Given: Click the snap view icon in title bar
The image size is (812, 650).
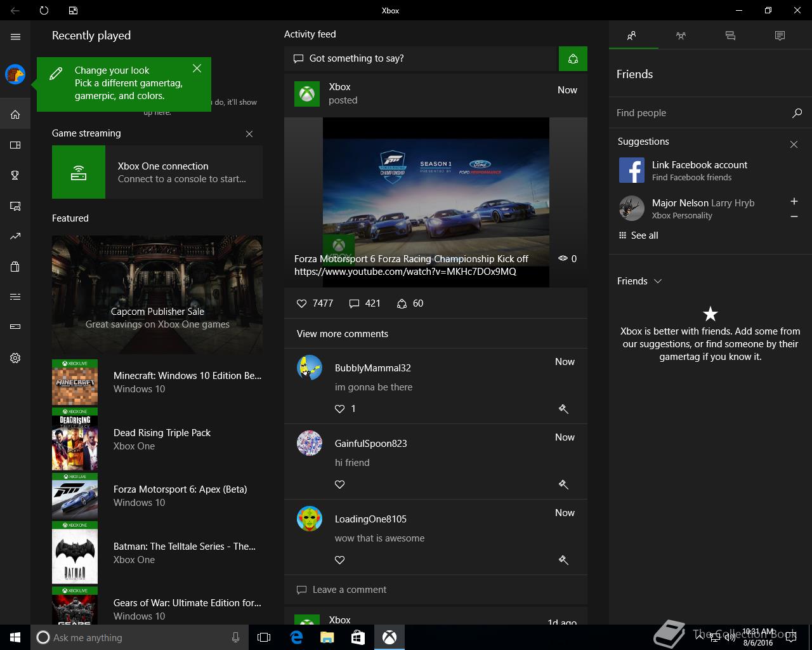Looking at the screenshot, I should point(73,10).
